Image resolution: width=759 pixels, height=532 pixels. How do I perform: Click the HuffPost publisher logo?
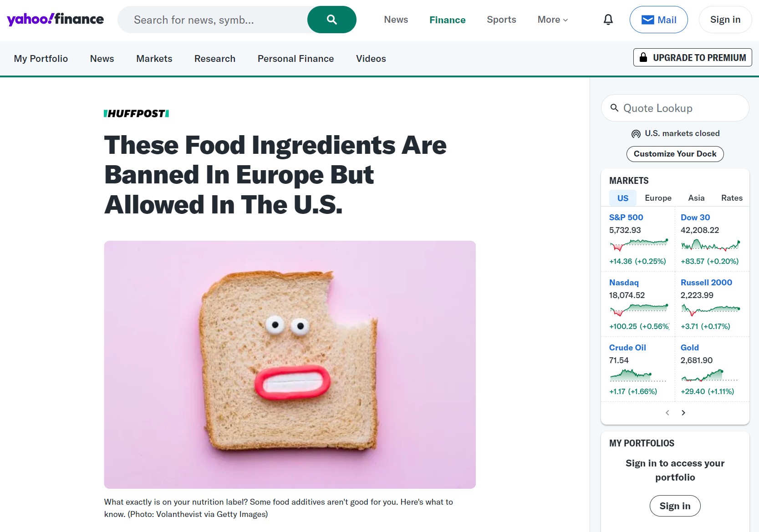click(137, 113)
